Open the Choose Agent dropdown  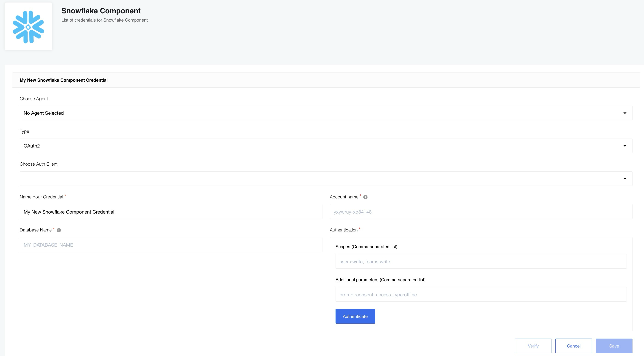326,113
